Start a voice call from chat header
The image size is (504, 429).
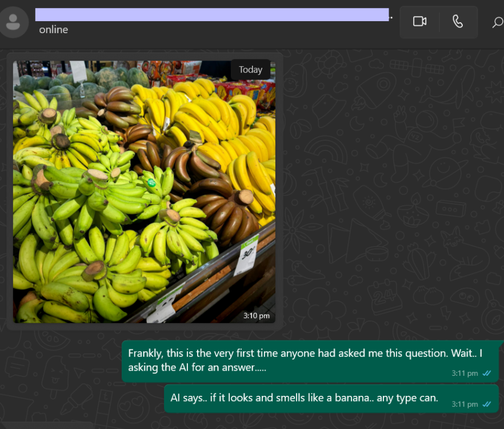458,22
